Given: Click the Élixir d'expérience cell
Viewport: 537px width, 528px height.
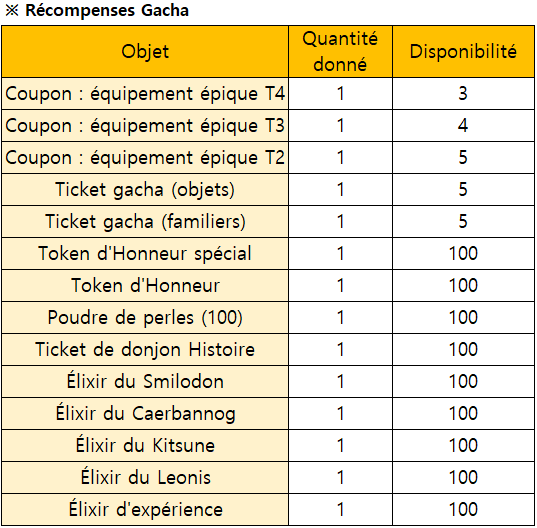Looking at the screenshot, I should 145,509.
